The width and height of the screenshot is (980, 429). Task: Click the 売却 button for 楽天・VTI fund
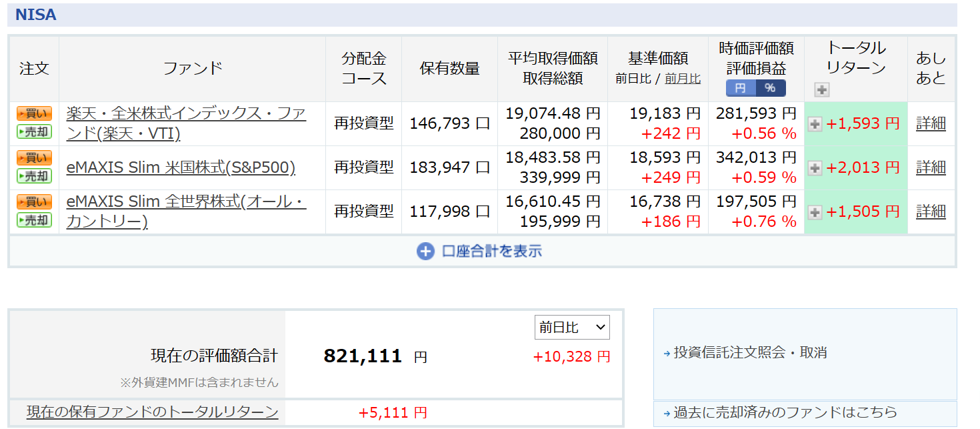click(34, 132)
